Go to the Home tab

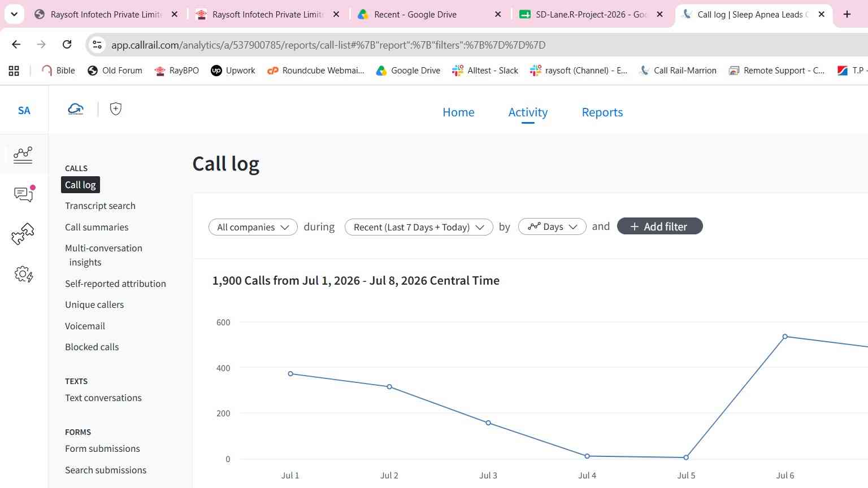coord(458,112)
